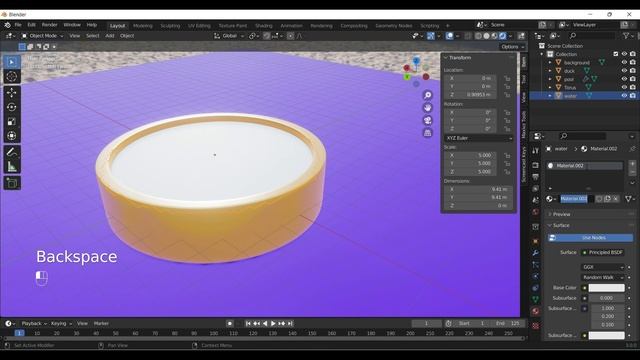640x360 pixels.
Task: Open the Render properties tab
Action: pyautogui.click(x=536, y=165)
